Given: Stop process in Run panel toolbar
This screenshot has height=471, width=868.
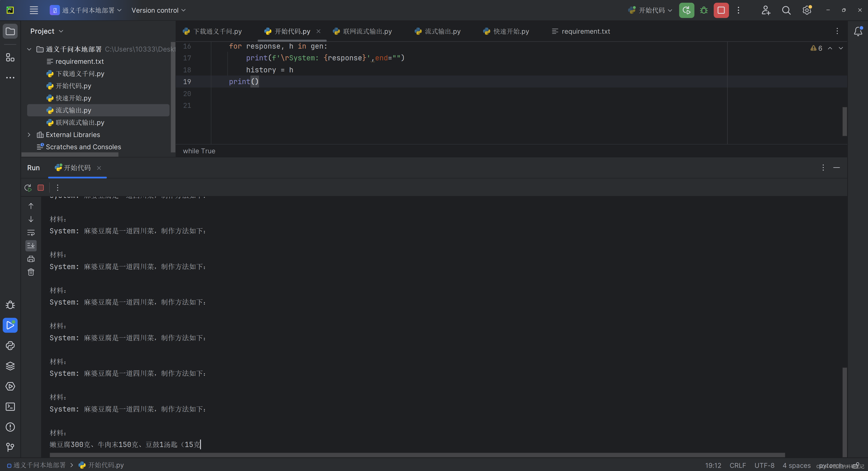Looking at the screenshot, I should pos(41,187).
